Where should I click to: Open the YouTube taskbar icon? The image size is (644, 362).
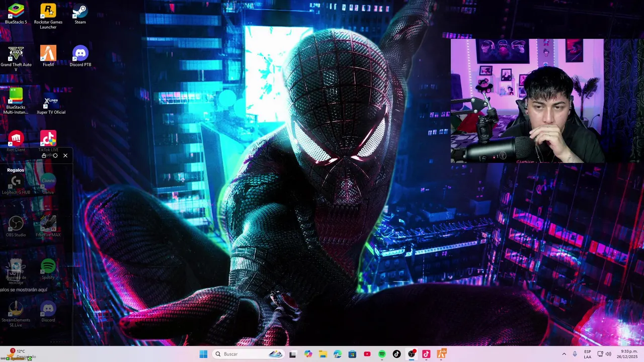(367, 354)
